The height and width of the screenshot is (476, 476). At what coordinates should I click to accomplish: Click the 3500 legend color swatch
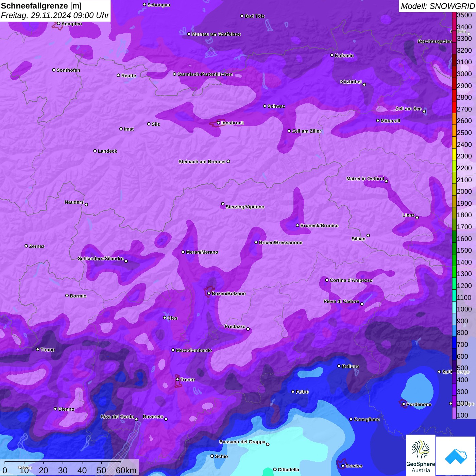(454, 15)
